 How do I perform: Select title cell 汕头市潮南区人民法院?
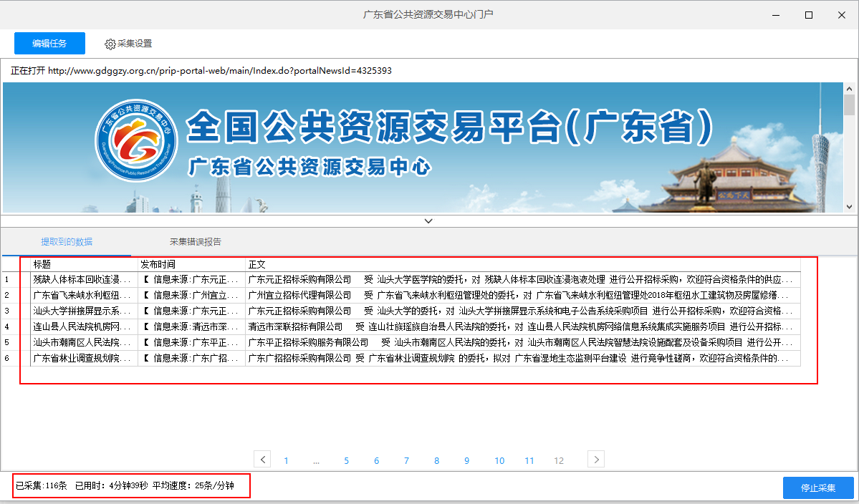[84, 343]
